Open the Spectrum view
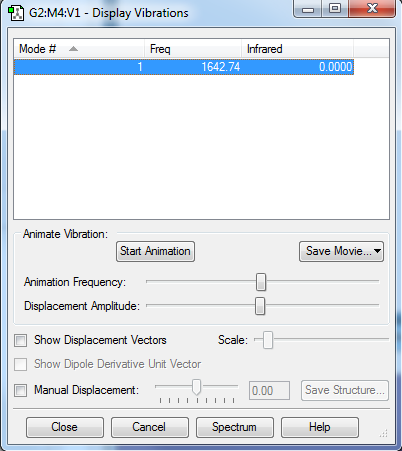402x451 pixels. [x=235, y=427]
